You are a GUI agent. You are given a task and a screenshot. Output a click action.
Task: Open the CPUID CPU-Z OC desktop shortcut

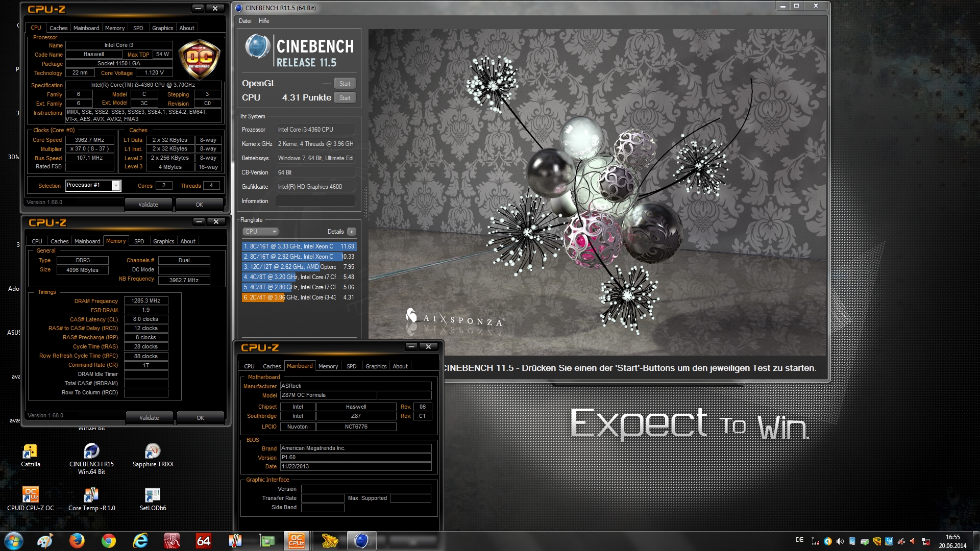[x=31, y=498]
